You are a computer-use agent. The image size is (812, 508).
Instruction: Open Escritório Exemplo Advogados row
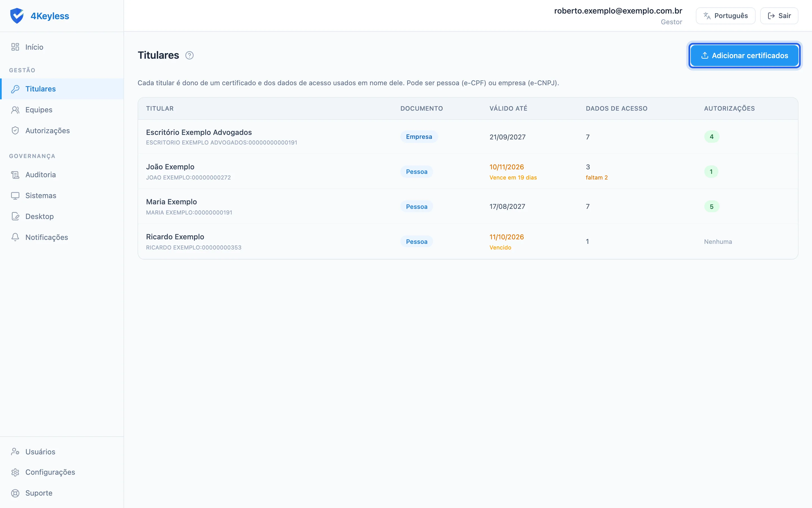coord(468,137)
